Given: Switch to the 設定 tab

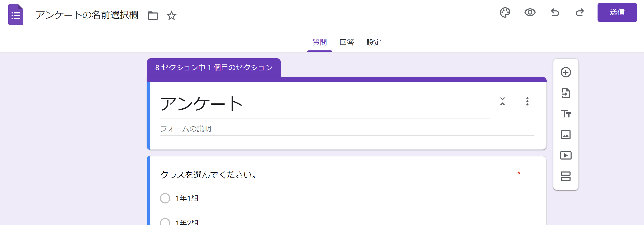Looking at the screenshot, I should 374,42.
